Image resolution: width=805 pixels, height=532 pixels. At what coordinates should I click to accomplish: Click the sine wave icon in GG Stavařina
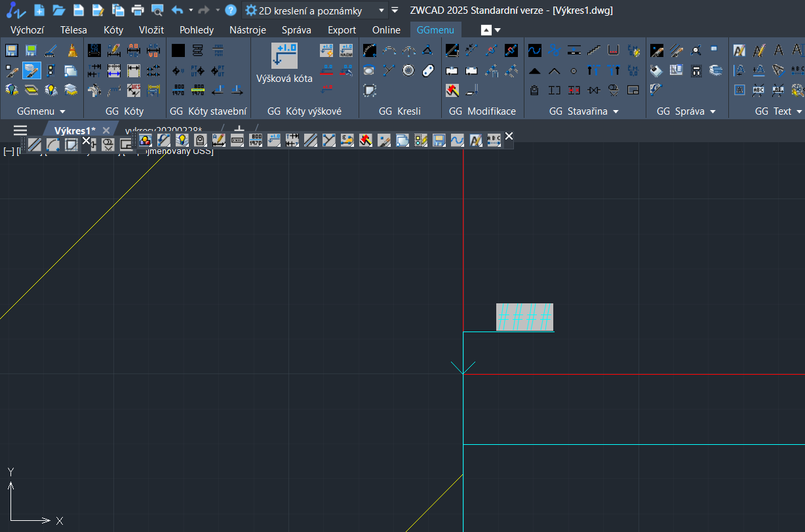coord(535,50)
